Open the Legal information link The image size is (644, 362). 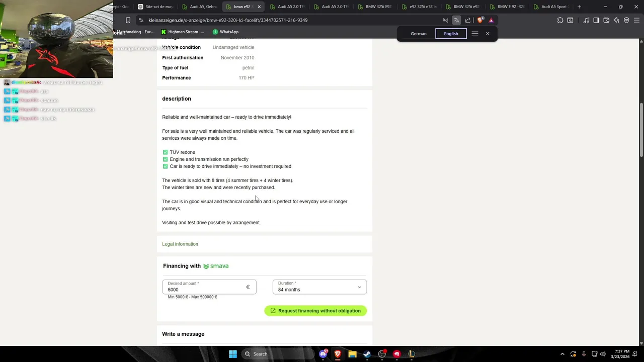(x=180, y=244)
